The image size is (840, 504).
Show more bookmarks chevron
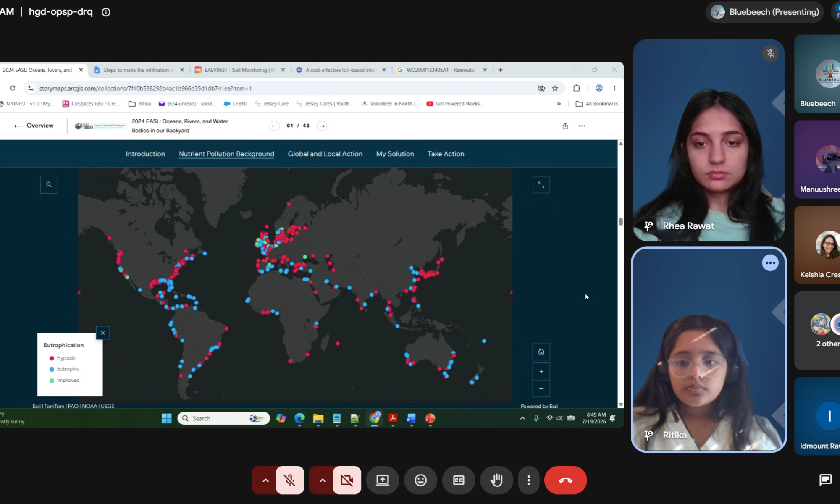click(x=559, y=104)
